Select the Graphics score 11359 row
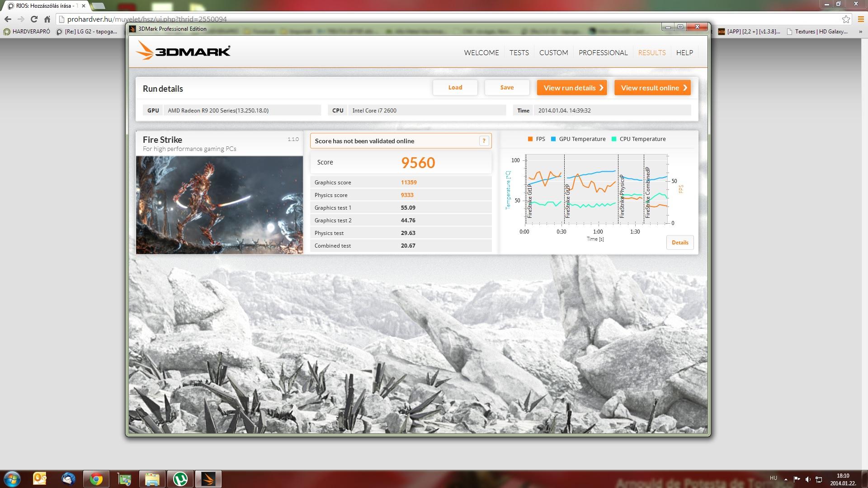 401,182
